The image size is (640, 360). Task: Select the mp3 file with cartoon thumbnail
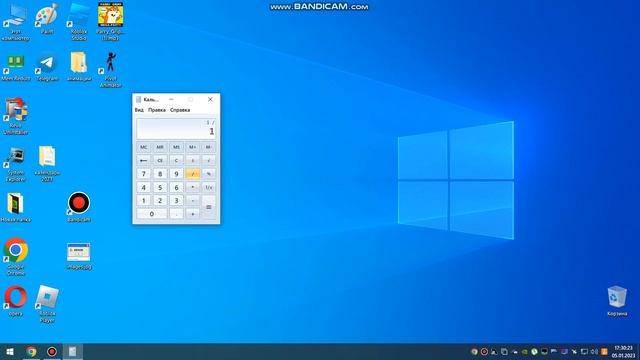tap(111, 21)
